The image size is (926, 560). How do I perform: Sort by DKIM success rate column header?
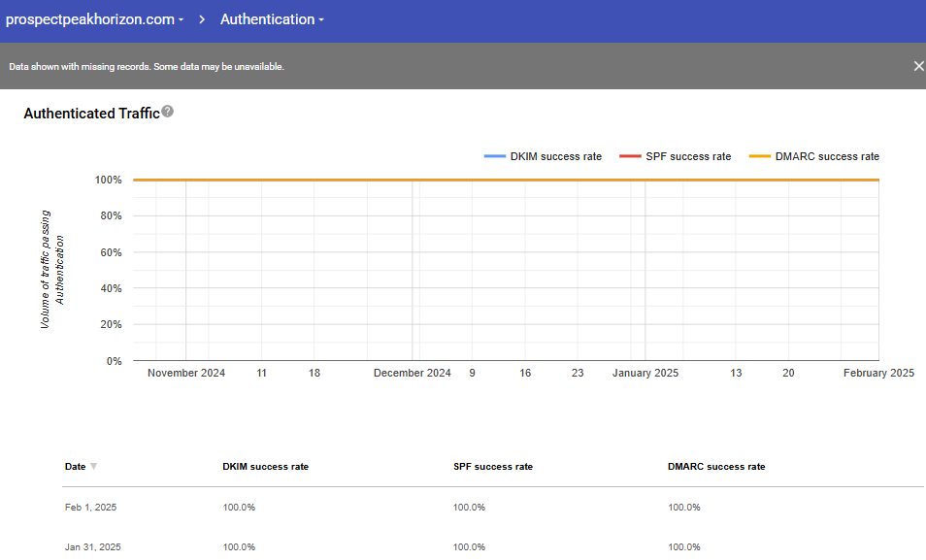[265, 467]
